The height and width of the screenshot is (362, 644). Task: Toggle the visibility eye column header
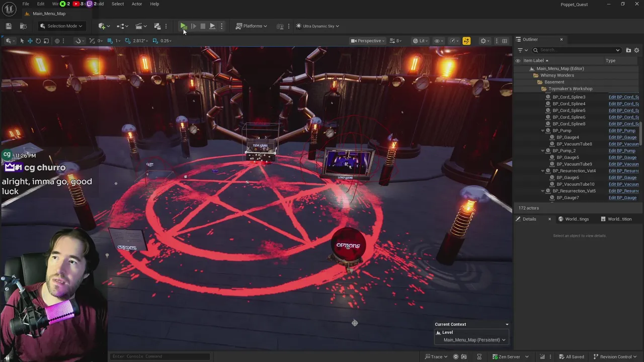518,61
